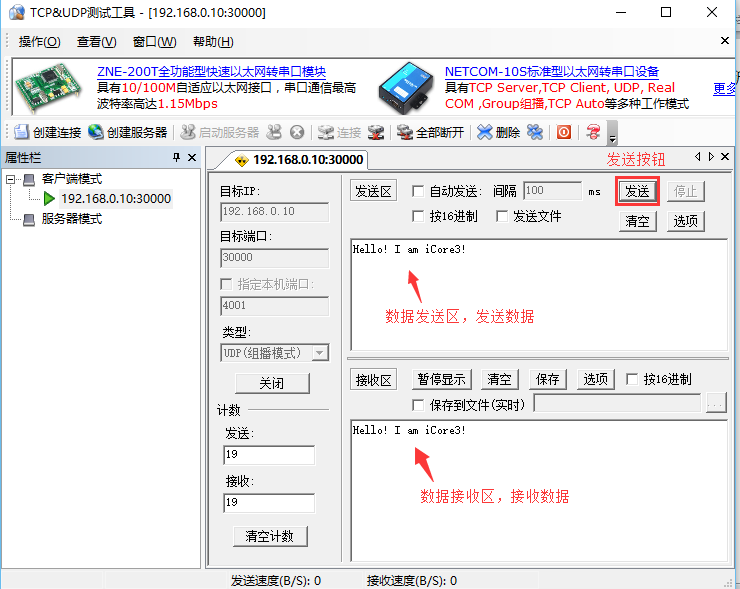Image resolution: width=740 pixels, height=589 pixels.
Task: Open the 查看(V) menu
Action: [96, 42]
